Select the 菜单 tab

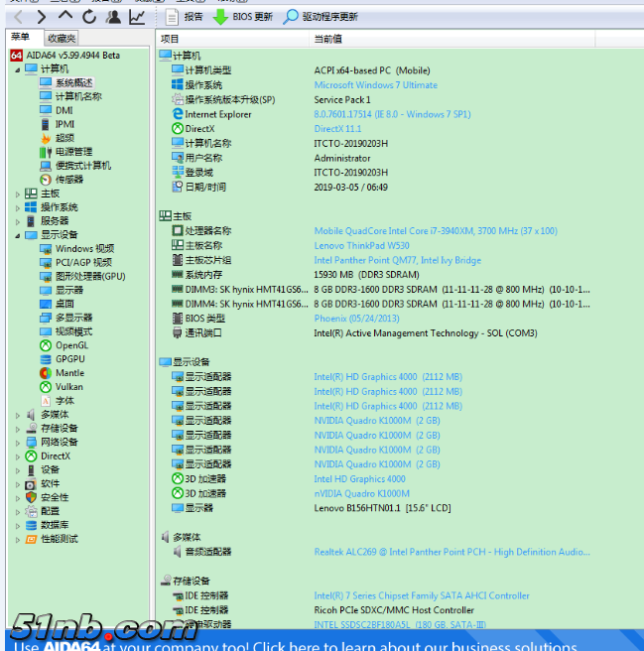click(x=21, y=38)
